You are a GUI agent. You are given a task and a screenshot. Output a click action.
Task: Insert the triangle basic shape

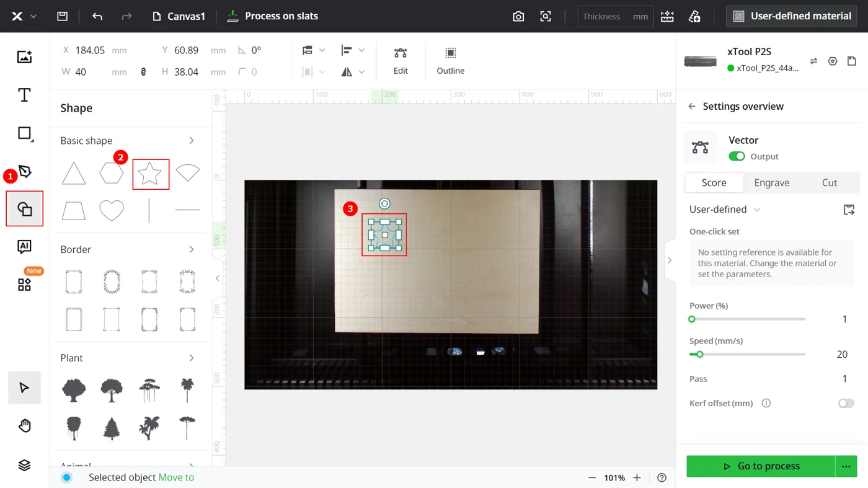tap(74, 174)
